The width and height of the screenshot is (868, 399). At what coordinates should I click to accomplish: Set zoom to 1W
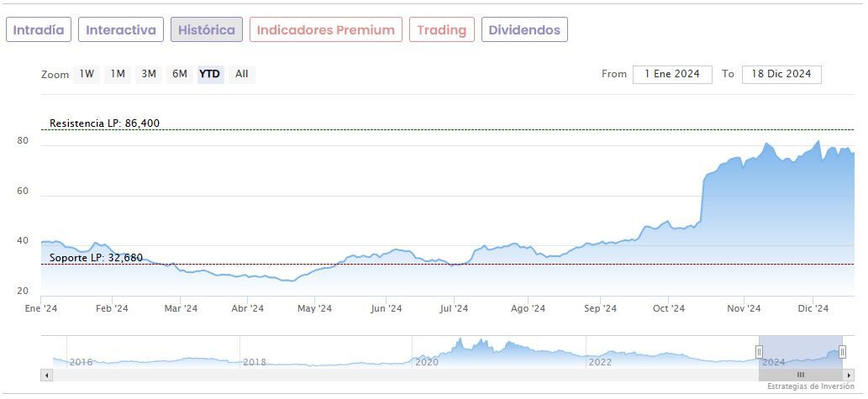coord(87,74)
